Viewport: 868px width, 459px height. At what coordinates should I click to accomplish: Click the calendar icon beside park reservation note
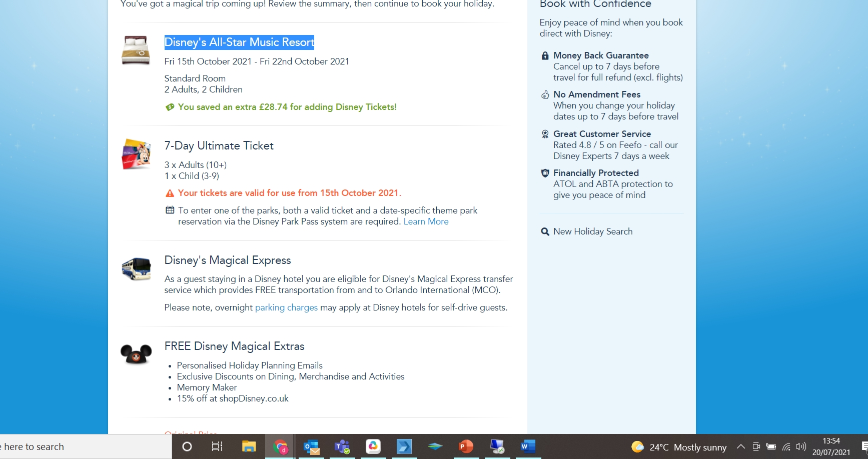[x=170, y=210]
